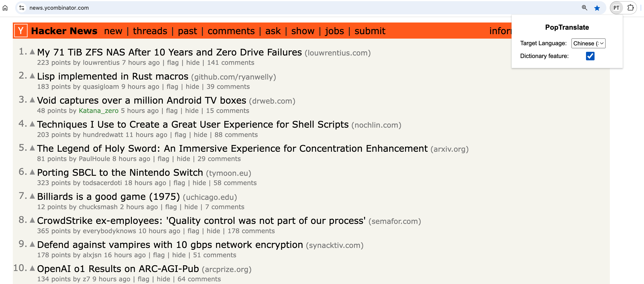Open the site information icon in address bar
Screen dimensions: 644x284
22,8
